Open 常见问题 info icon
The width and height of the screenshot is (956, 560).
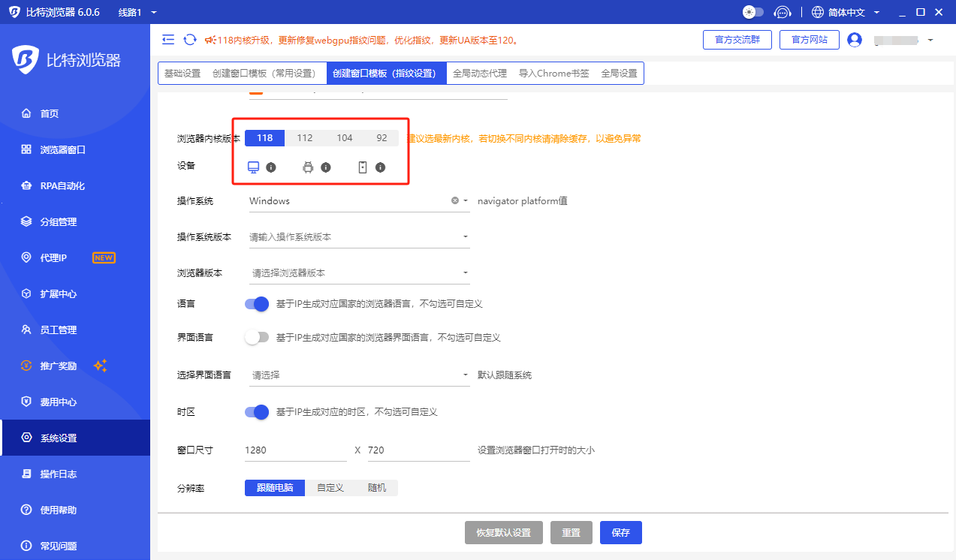coord(26,546)
